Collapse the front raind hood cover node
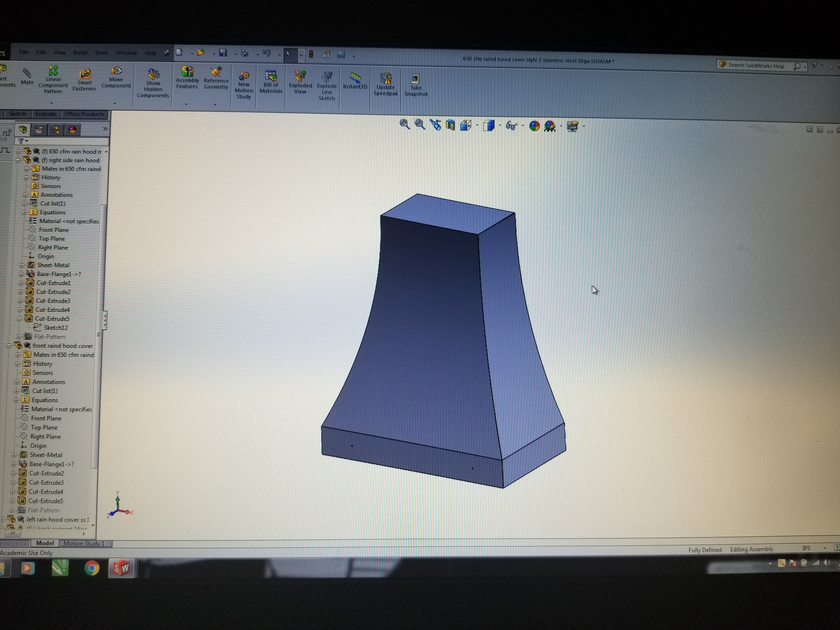This screenshot has width=840, height=630. (9, 346)
